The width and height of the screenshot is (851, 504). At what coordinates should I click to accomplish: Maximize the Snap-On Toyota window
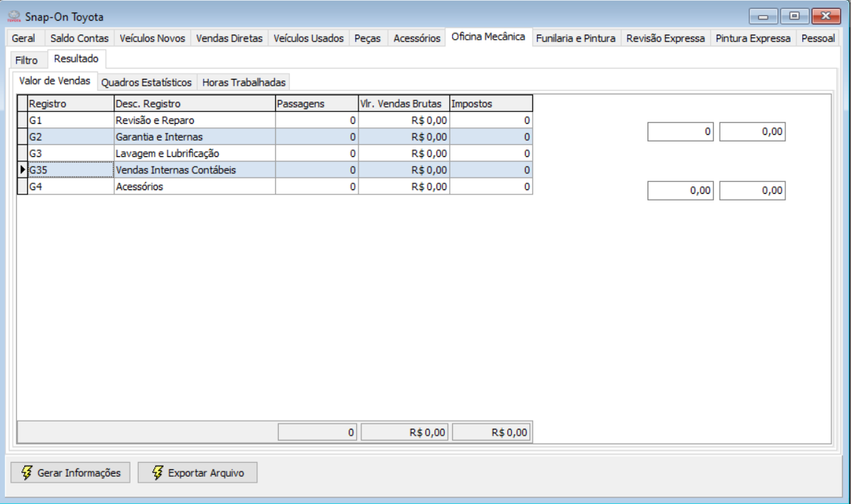coord(794,16)
